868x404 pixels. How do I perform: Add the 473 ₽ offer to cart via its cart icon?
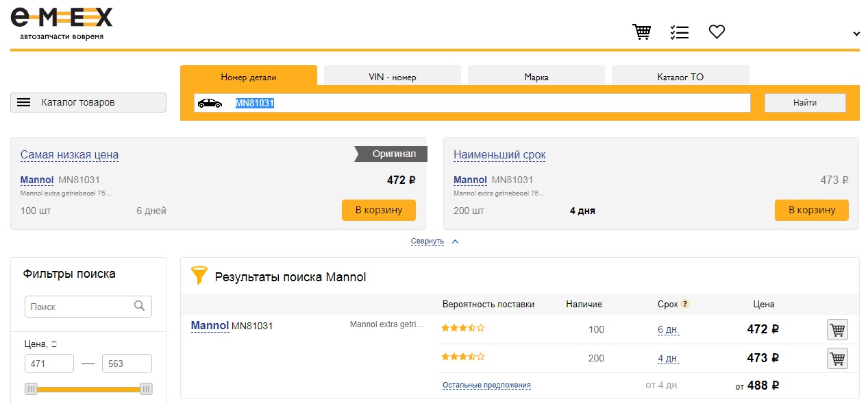tap(837, 358)
